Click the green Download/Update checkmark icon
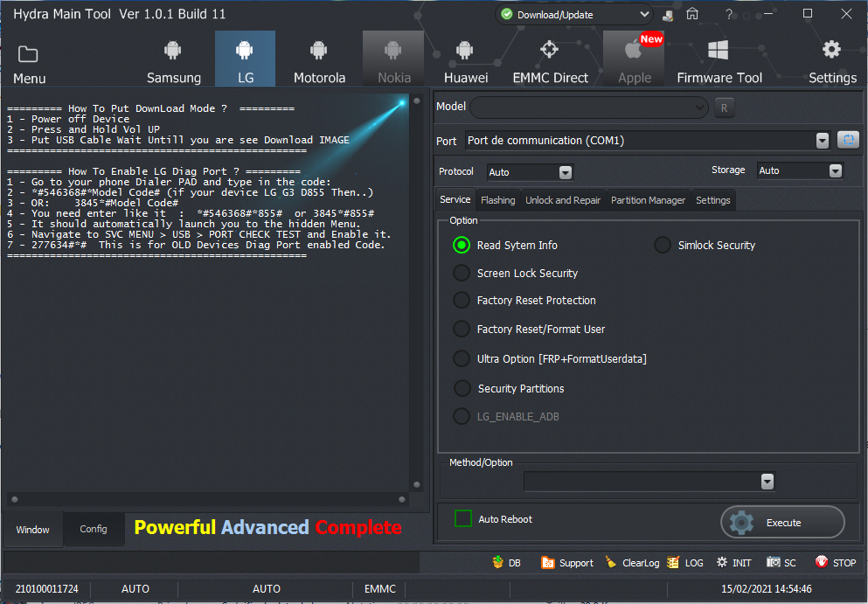Screen dimensions: 868x604 coord(506,14)
